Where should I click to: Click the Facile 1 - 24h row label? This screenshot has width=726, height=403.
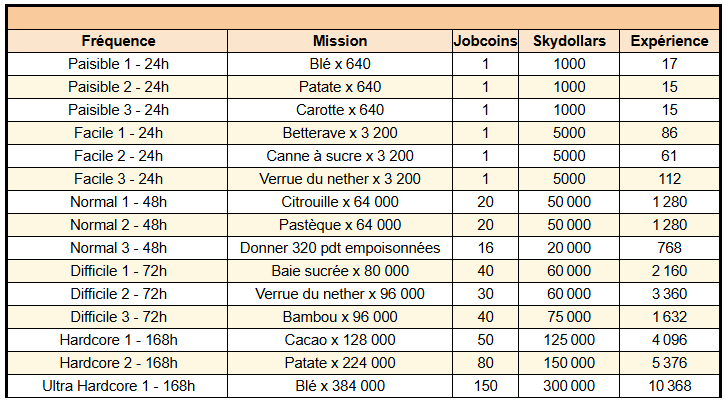(x=118, y=133)
